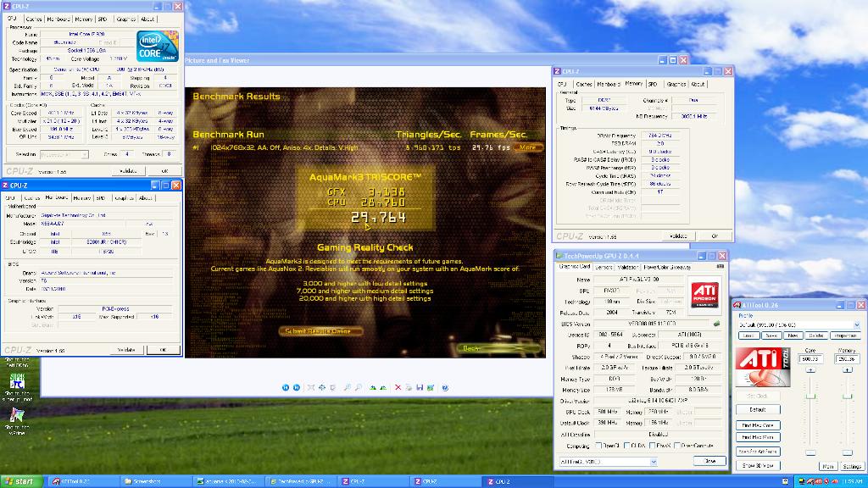Click Find Max Core button in ATITool
Viewport: 868px width, 488px height.
pyautogui.click(x=759, y=425)
